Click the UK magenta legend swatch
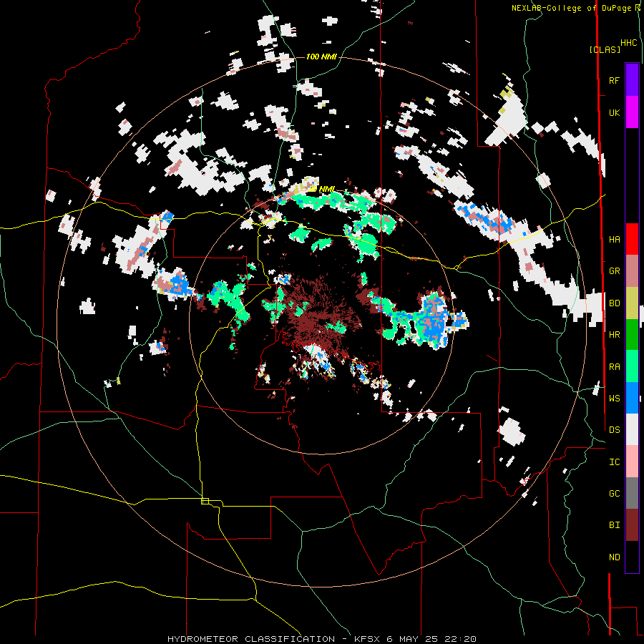644x644 pixels. click(632, 112)
